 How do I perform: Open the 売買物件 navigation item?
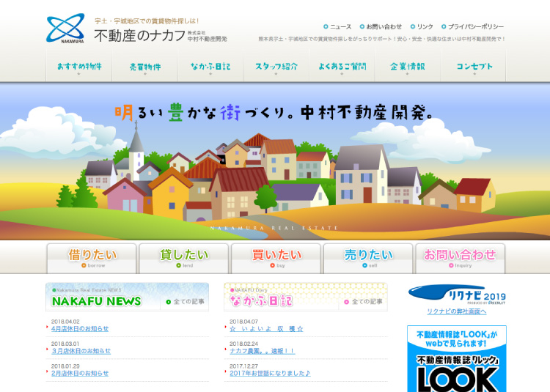pyautogui.click(x=144, y=67)
